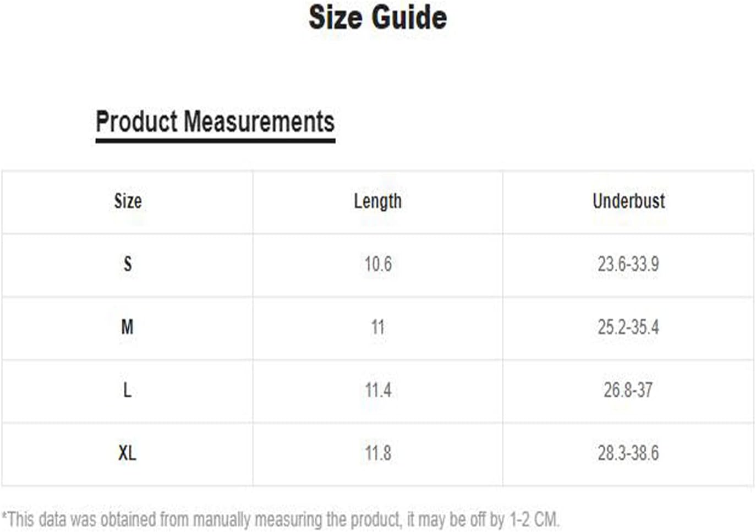Click the Length column header
756x532 pixels.
(377, 201)
